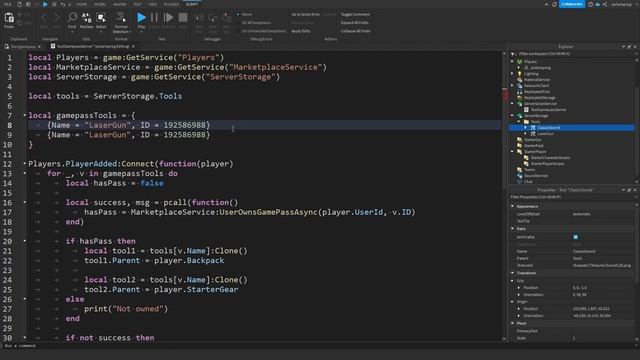640x360 pixels.
Task: Collapse the Pivot section in Properties
Action: point(513,323)
